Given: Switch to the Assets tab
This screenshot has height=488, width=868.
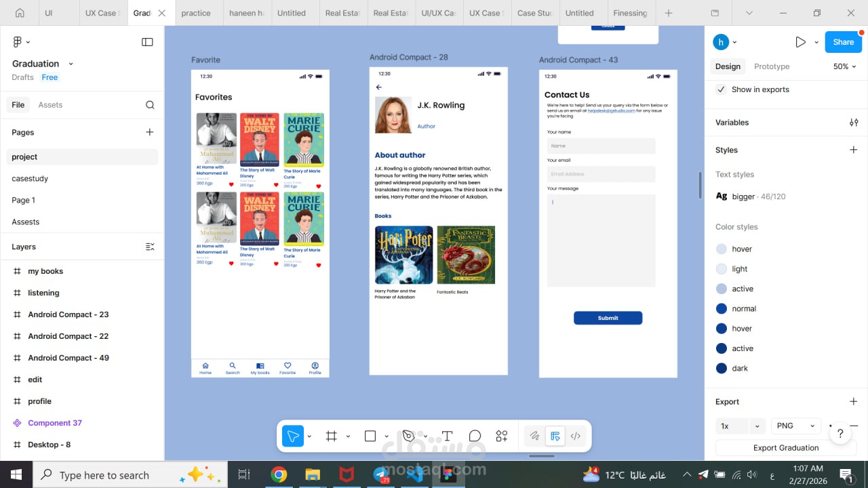Looking at the screenshot, I should click(x=50, y=105).
